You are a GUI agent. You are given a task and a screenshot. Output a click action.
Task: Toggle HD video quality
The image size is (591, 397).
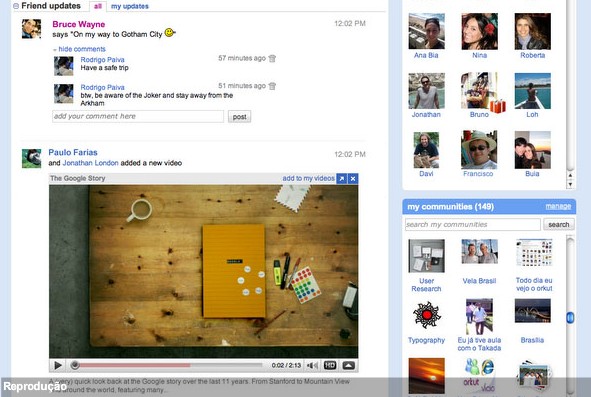tap(330, 365)
